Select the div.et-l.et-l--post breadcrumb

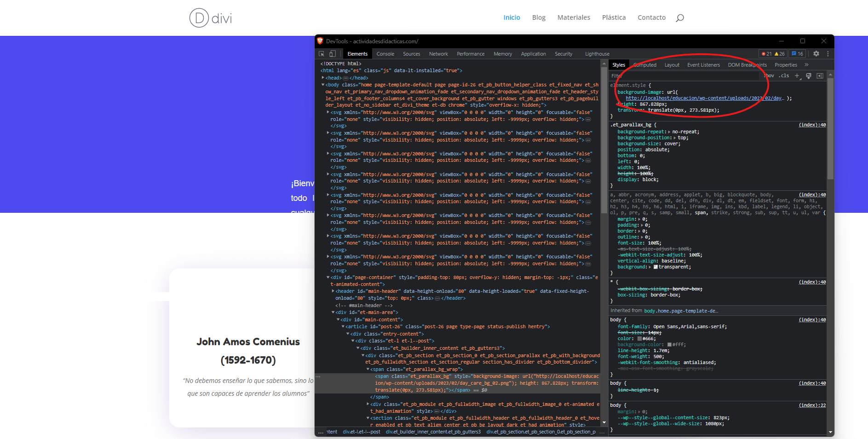(x=362, y=432)
